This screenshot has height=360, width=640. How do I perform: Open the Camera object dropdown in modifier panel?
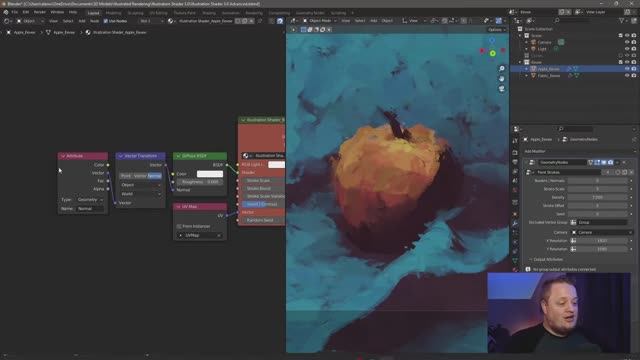pos(602,233)
